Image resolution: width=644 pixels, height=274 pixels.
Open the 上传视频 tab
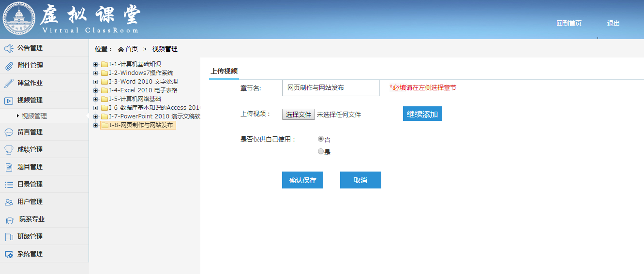click(224, 71)
